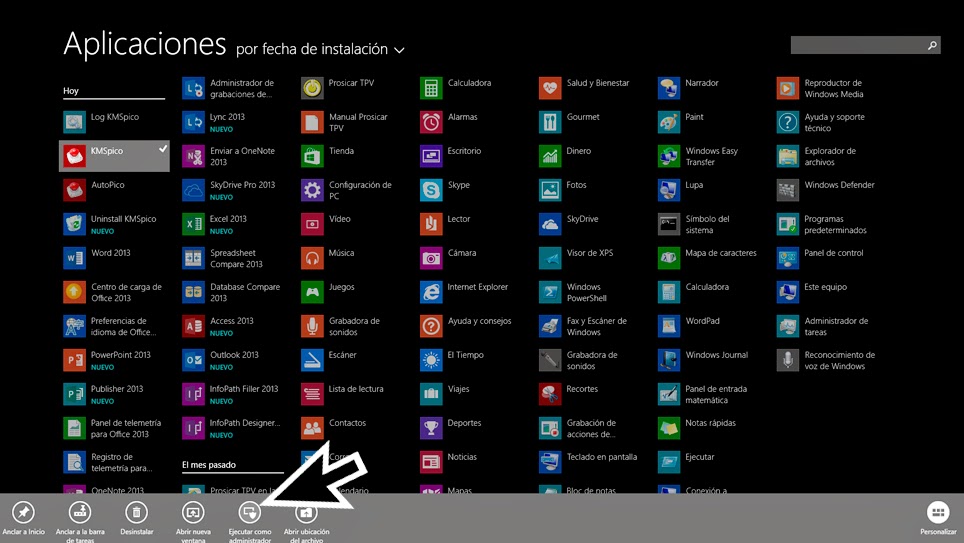Open Reproductor de Windows Media
Viewport: 964px width, 543px height.
(821, 88)
